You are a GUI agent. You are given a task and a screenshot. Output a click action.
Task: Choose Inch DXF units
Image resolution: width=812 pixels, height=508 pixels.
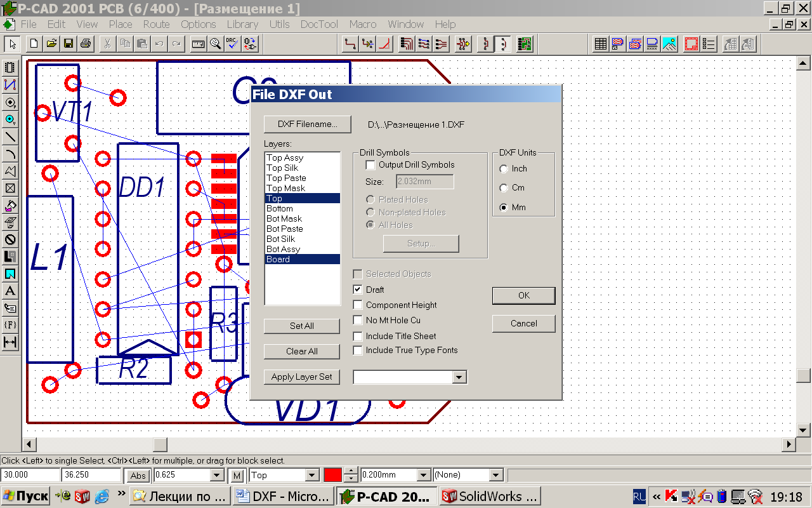504,169
